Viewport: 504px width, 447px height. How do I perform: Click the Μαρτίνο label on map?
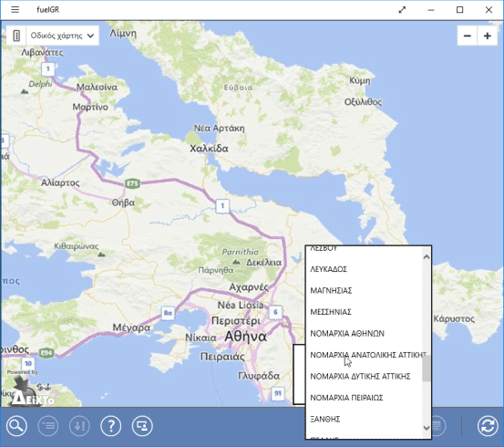tap(90, 107)
